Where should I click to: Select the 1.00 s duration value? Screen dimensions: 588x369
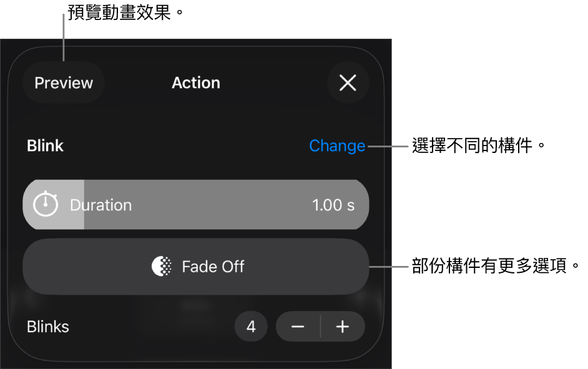coord(333,205)
